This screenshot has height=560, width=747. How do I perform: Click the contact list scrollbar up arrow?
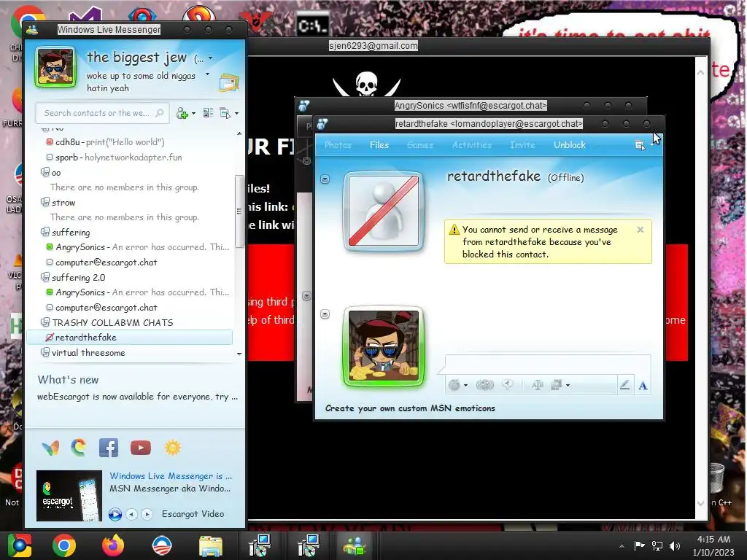point(239,134)
